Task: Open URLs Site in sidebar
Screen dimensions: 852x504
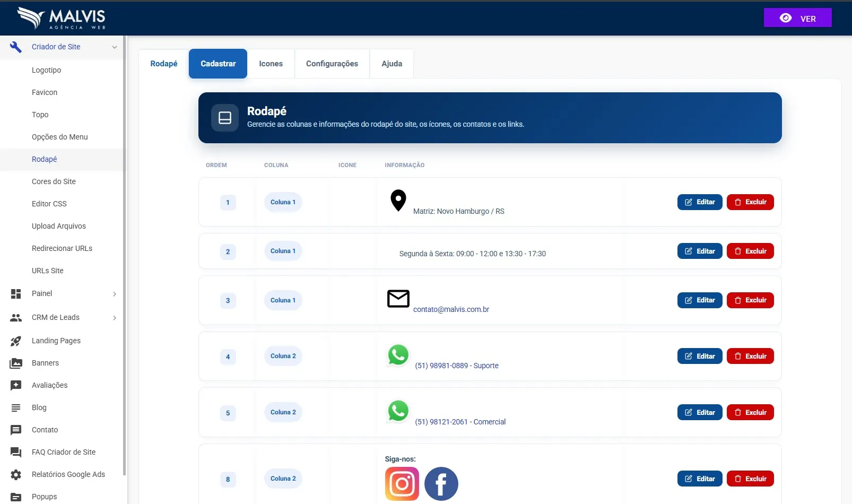Action: [48, 271]
